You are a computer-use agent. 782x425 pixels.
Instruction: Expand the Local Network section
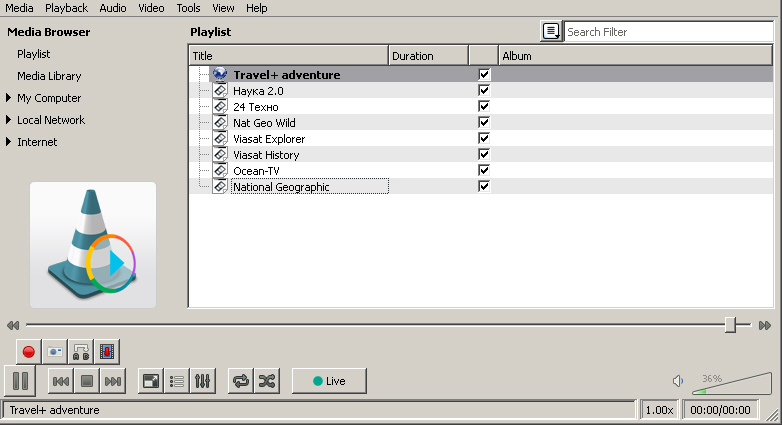click(9, 120)
